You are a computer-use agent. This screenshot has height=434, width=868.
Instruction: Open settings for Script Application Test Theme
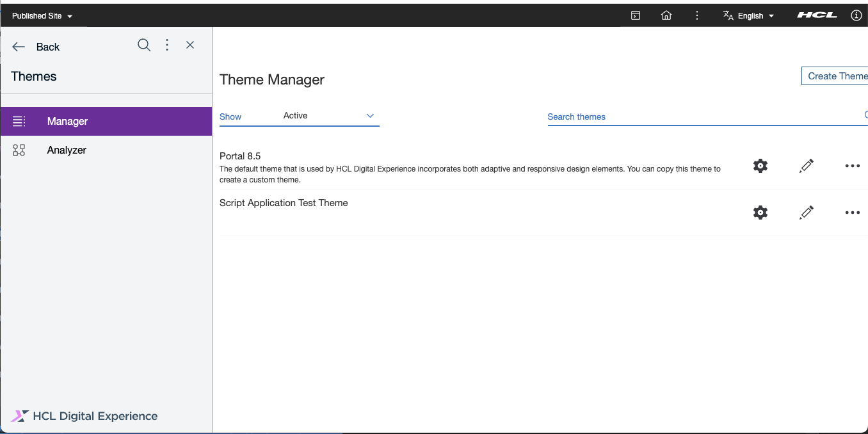pos(760,212)
